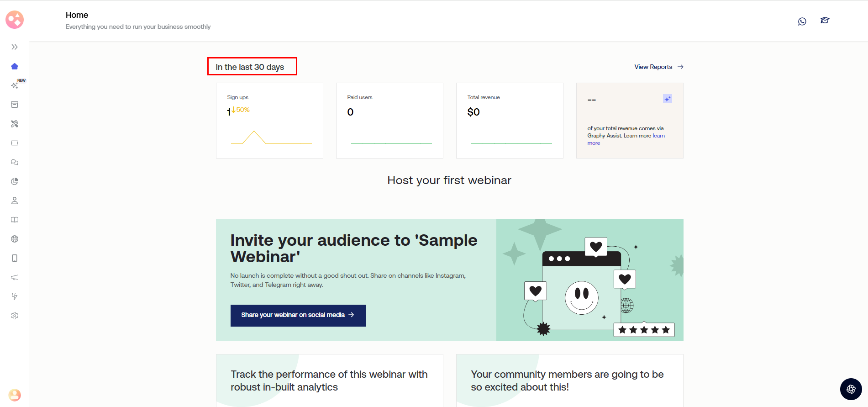This screenshot has height=407, width=868.
Task: Open the settings gear in the sidebar
Action: point(15,316)
